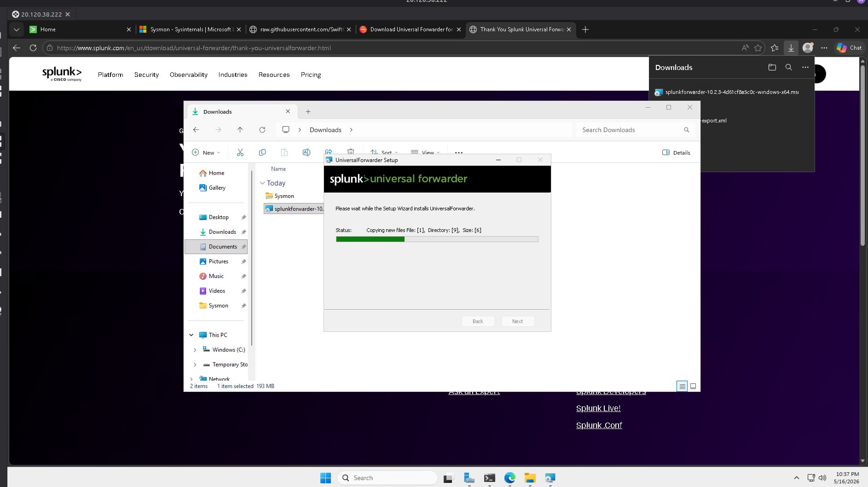The height and width of the screenshot is (487, 868).
Task: Add this page to favorites star icon
Action: click(x=758, y=48)
